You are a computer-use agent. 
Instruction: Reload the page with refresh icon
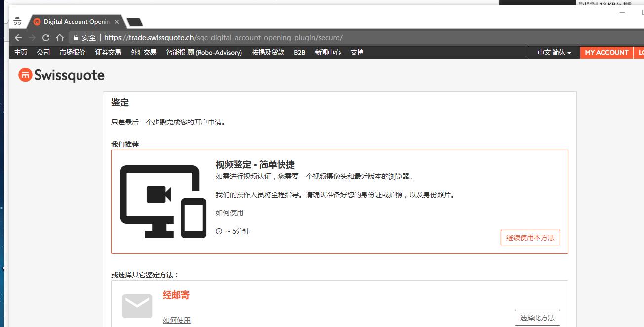pyautogui.click(x=46, y=38)
